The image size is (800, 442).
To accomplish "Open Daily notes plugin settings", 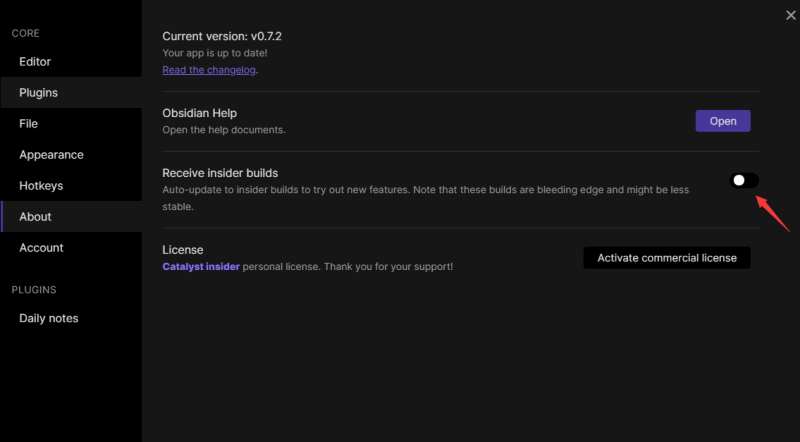I will [x=48, y=318].
